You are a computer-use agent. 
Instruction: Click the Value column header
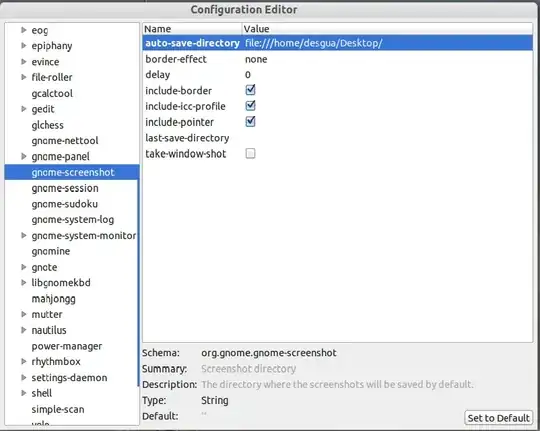[x=387, y=29]
